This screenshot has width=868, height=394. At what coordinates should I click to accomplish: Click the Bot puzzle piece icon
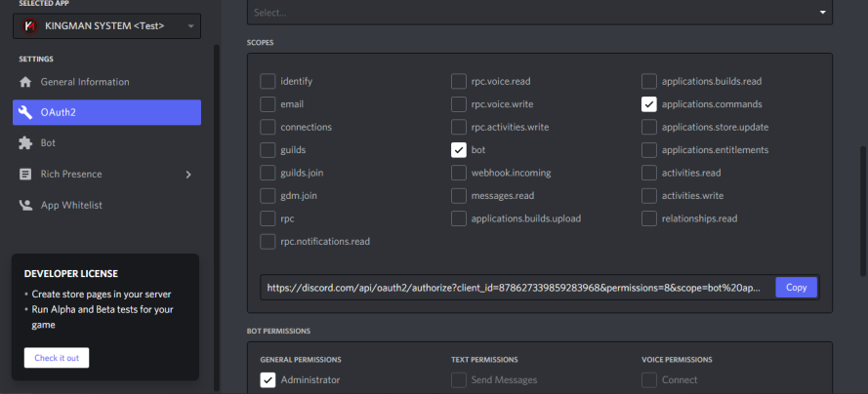25,143
